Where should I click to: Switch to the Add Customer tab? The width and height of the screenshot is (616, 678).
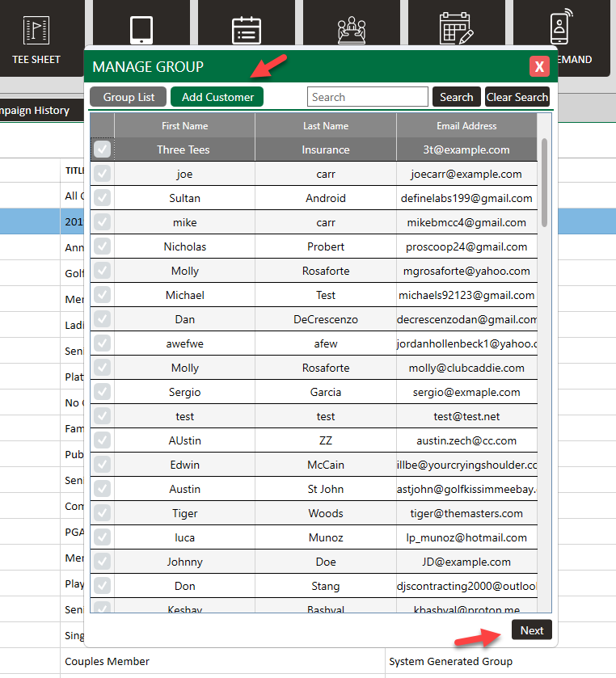tap(217, 97)
